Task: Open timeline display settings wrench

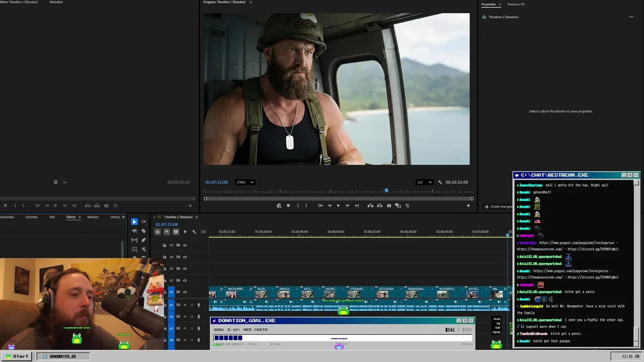Action: click(x=194, y=232)
